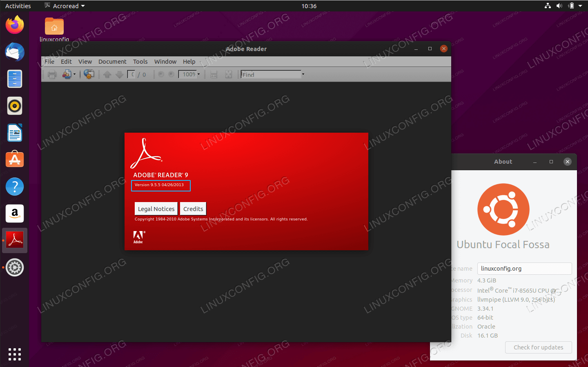Click the volume icon in the system tray
588x367 pixels.
(559, 6)
